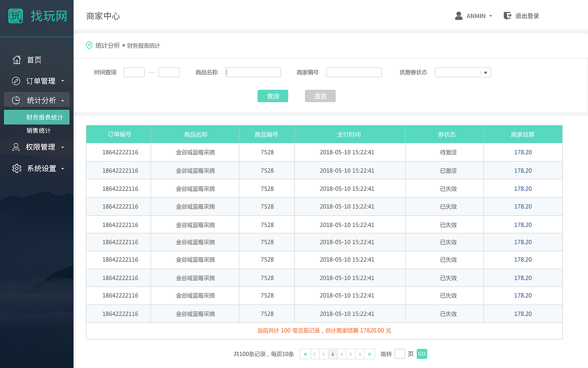Click the 权限管理 user icon
The width and height of the screenshot is (588, 368).
tap(16, 147)
